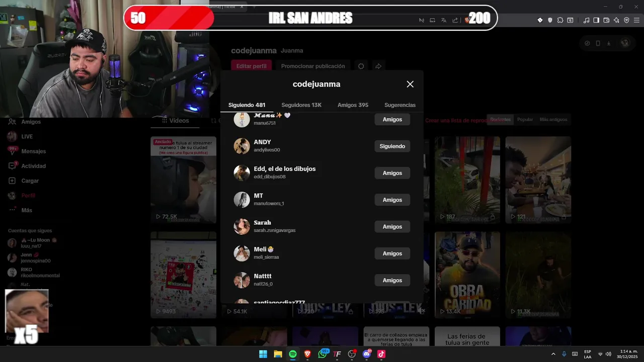Click the username meli_sierraa
This screenshot has width=644, height=362.
pos(266,257)
